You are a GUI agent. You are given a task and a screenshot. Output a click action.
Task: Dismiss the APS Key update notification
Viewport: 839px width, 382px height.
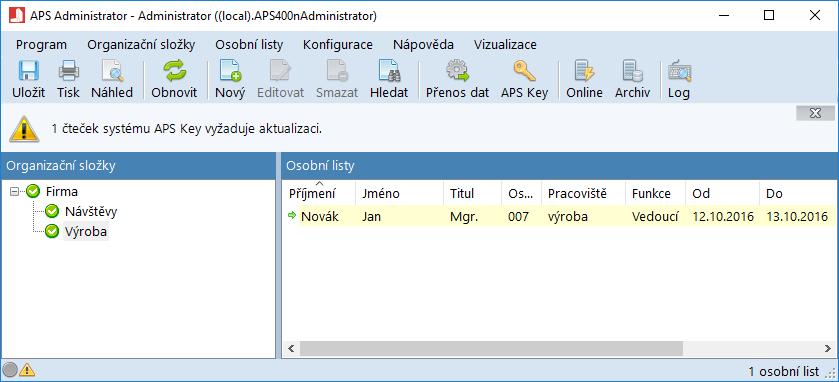(815, 113)
